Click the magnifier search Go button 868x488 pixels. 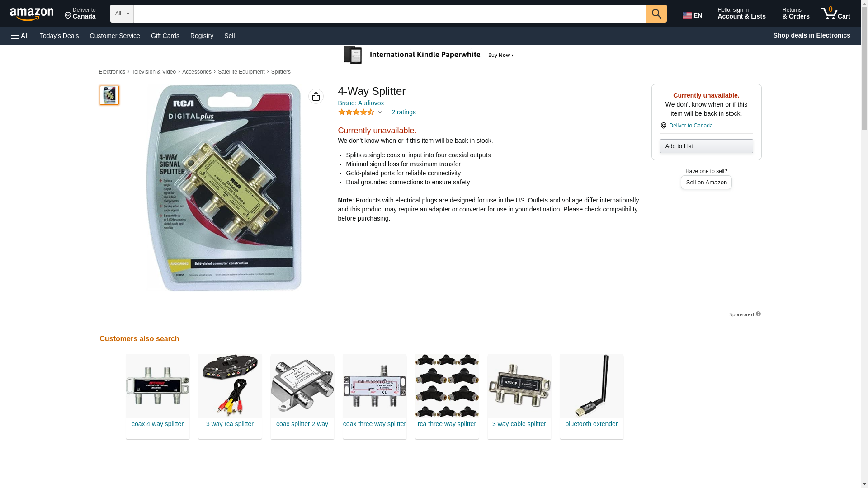click(x=656, y=14)
